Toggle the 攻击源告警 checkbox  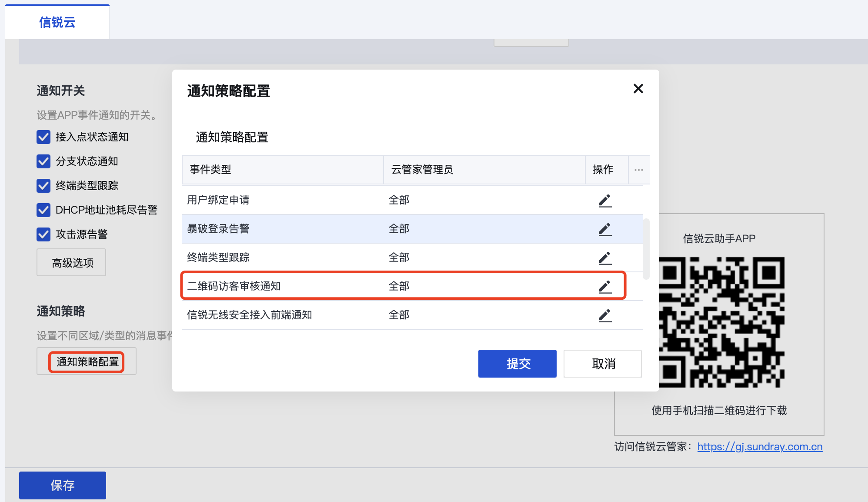(43, 234)
